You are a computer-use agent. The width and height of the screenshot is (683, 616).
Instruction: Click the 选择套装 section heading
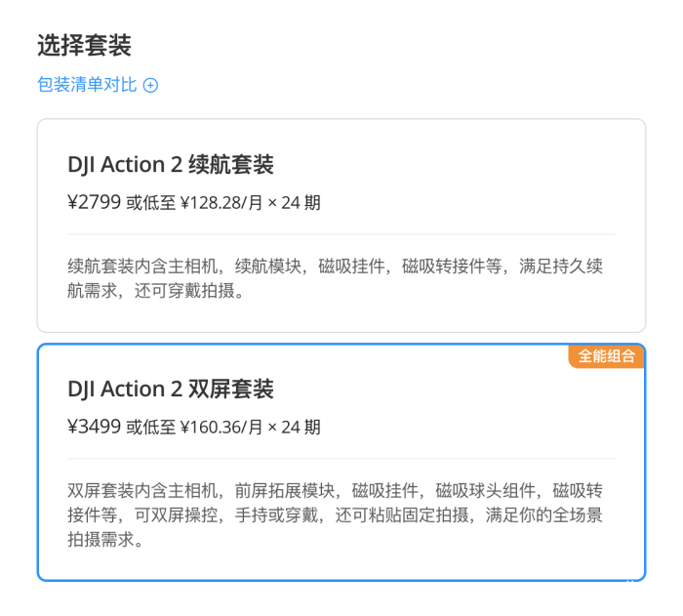coord(84,45)
